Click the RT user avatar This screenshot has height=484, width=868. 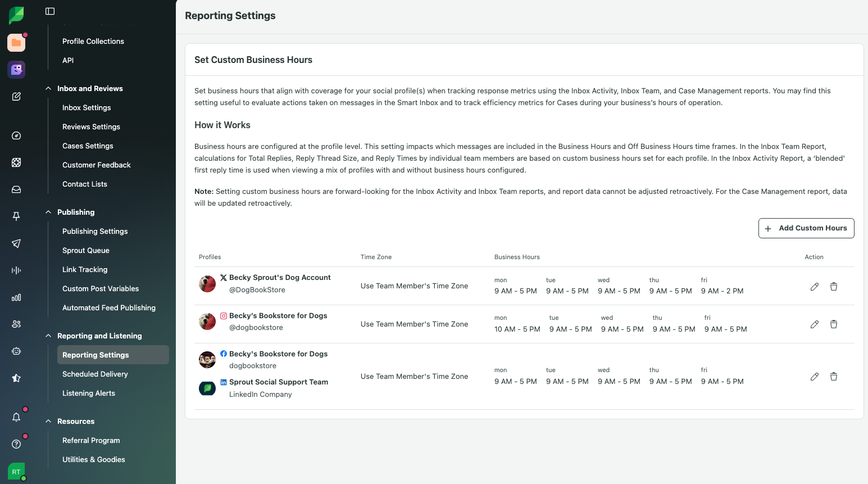[16, 472]
